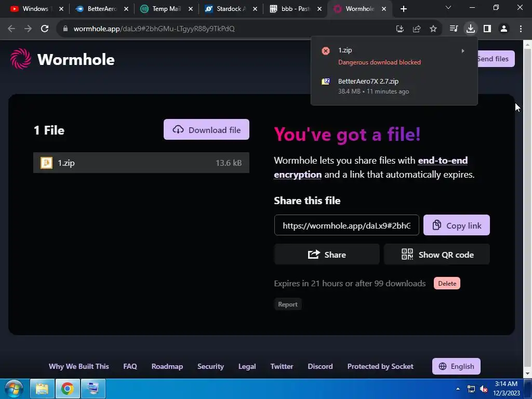Click the padlock site info icon

click(x=65, y=29)
